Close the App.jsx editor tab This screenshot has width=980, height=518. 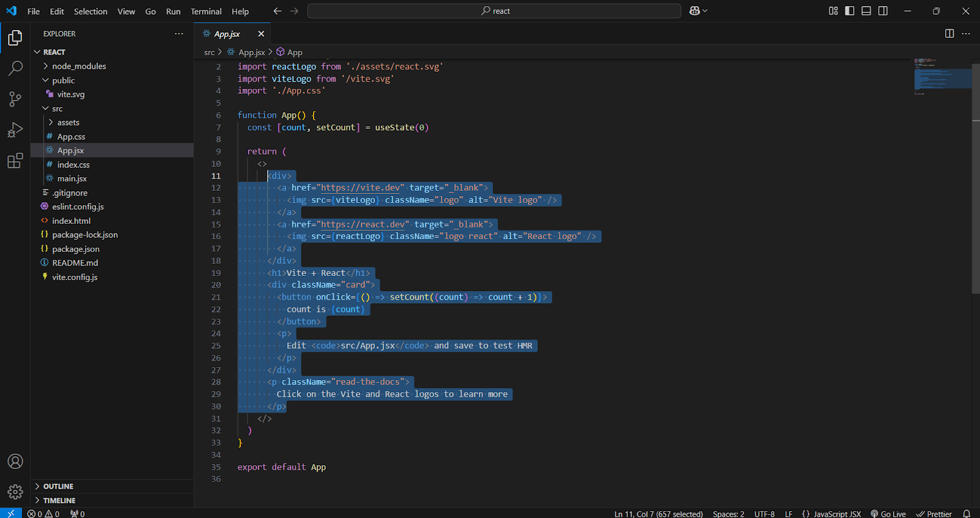[261, 34]
